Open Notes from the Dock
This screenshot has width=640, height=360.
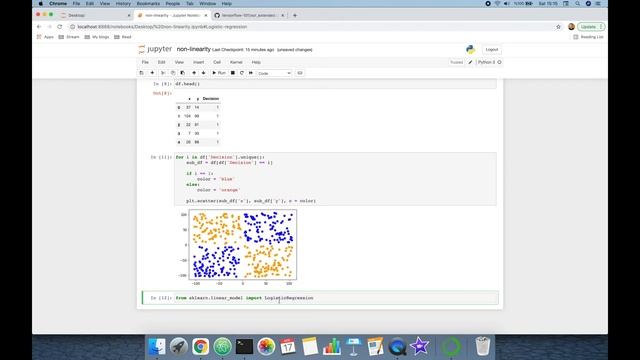(310, 347)
